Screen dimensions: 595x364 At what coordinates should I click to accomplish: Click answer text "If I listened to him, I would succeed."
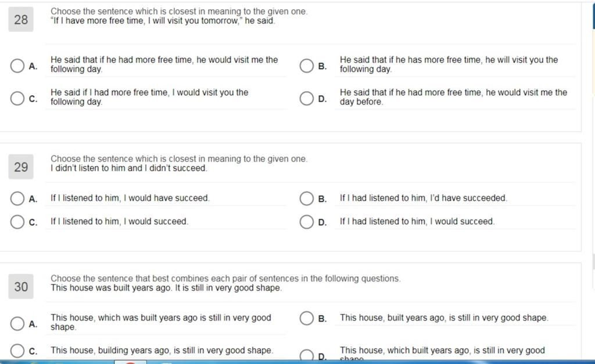click(119, 222)
